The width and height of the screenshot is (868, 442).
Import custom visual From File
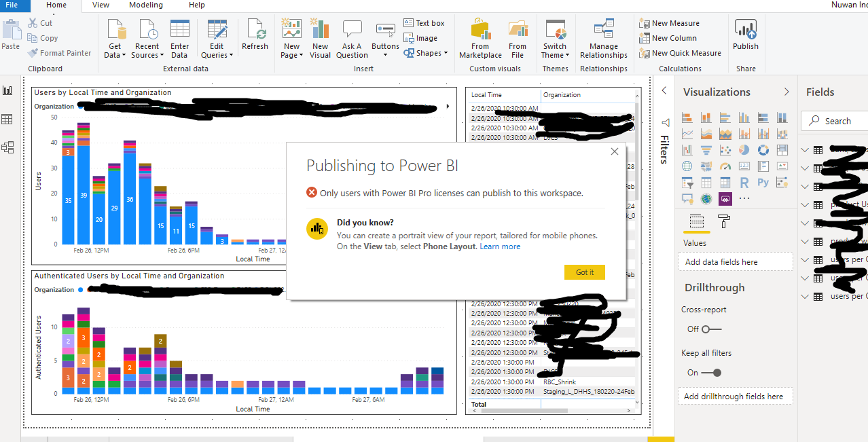coord(518,39)
